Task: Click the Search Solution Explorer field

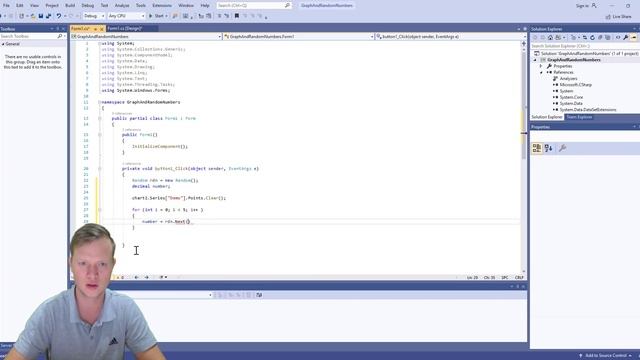Action: (585, 46)
